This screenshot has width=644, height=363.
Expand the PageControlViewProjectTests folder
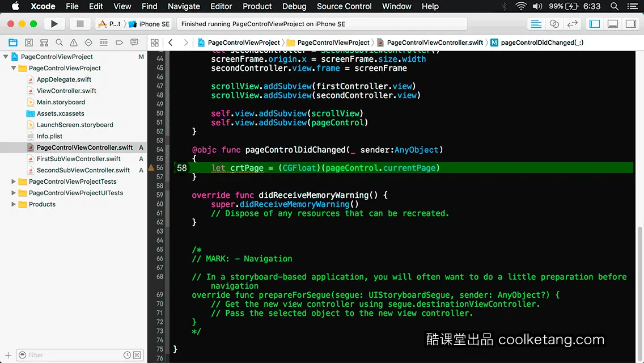pyautogui.click(x=14, y=181)
